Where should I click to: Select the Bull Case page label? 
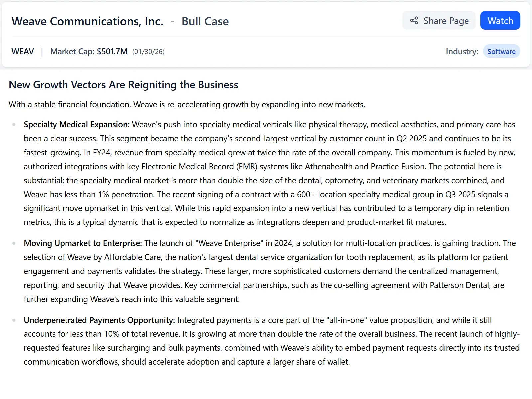[205, 21]
